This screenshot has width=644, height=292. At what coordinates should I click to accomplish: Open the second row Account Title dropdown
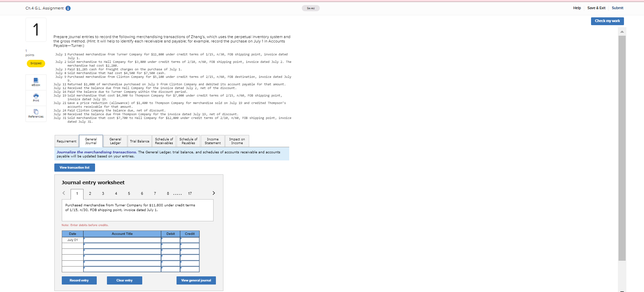coord(122,246)
